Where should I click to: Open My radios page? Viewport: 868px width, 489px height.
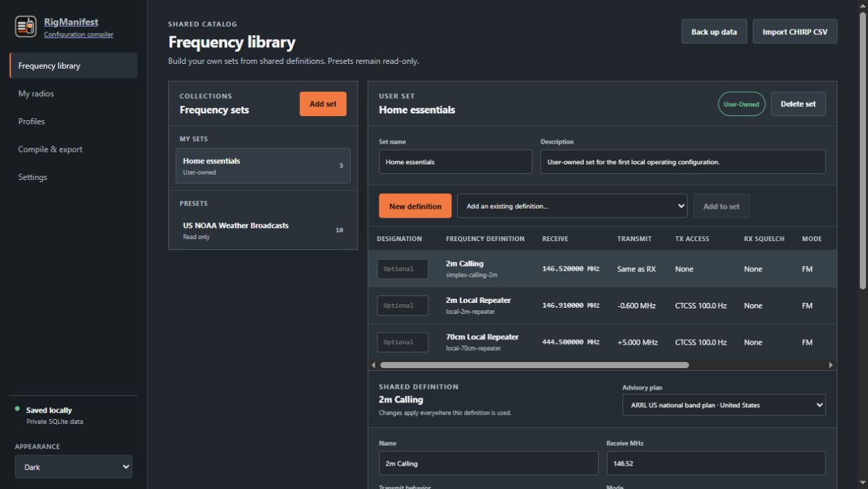[73, 93]
